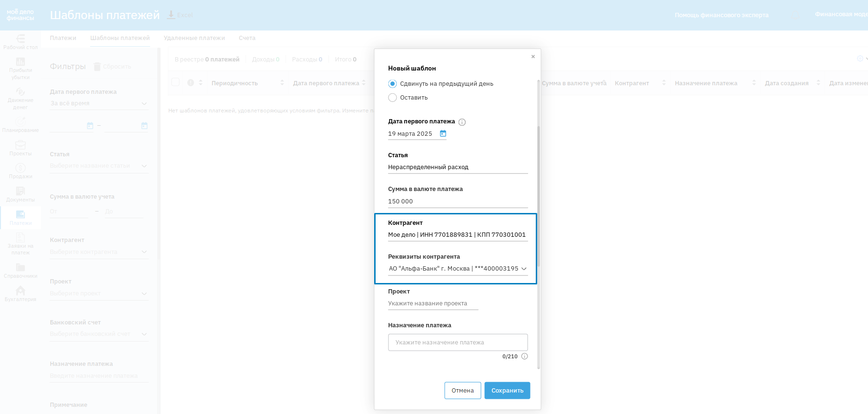
Task: Click the Сумма filter До field
Action: (124, 212)
